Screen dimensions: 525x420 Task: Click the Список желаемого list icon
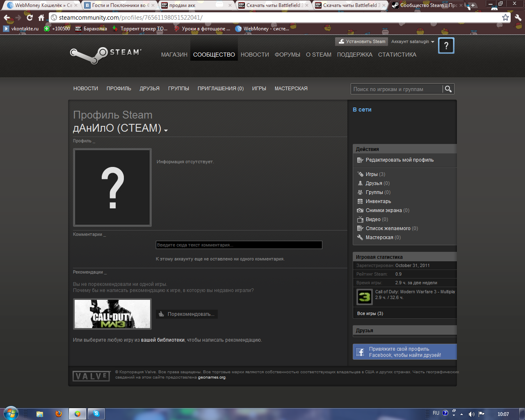pos(360,228)
